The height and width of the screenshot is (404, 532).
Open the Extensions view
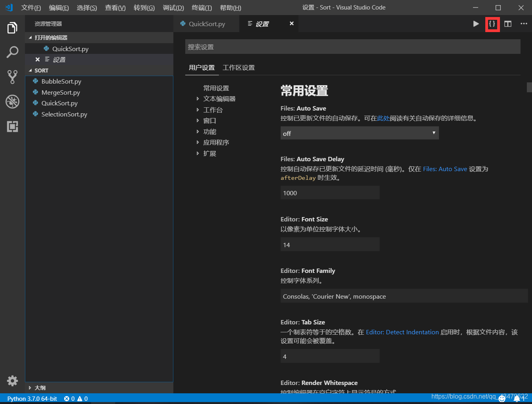(x=12, y=126)
